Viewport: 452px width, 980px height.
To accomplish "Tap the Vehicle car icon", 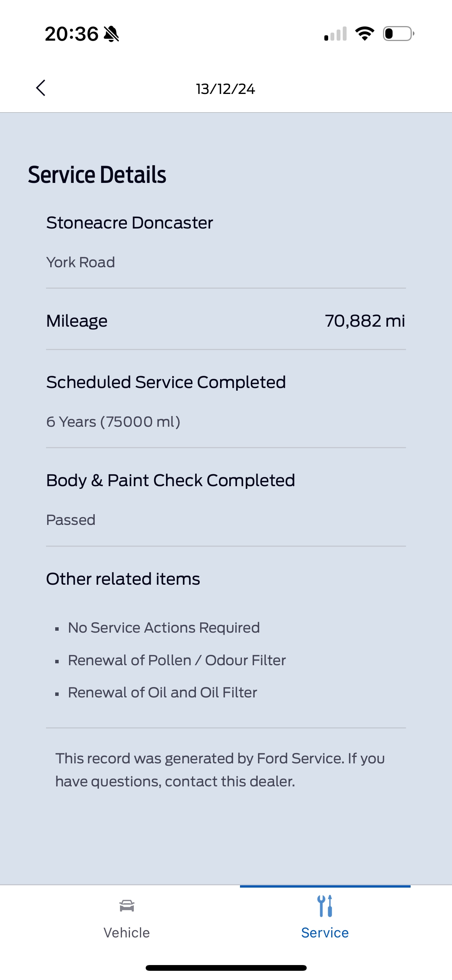I will (x=127, y=906).
